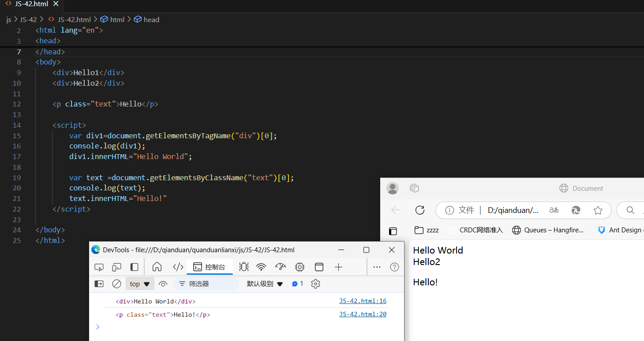Open the Memory chip icon tab
This screenshot has height=341, width=644.
(300, 267)
